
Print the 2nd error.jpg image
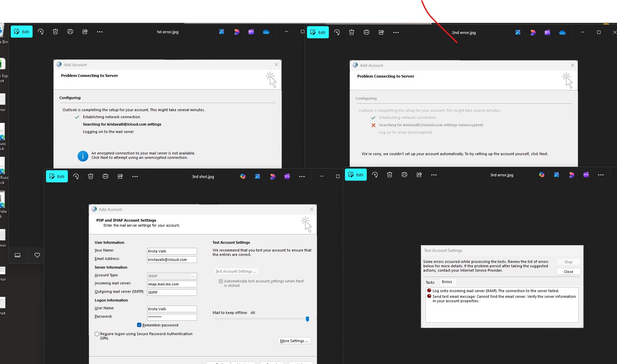point(366,32)
